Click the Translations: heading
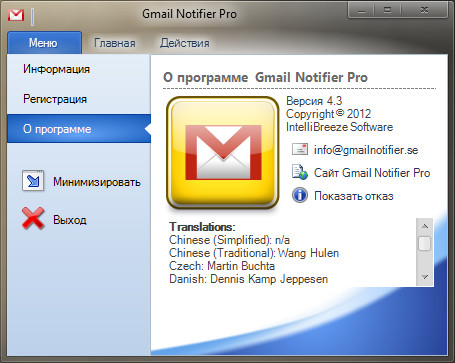Viewport: 455px width, 363px height. tap(202, 227)
